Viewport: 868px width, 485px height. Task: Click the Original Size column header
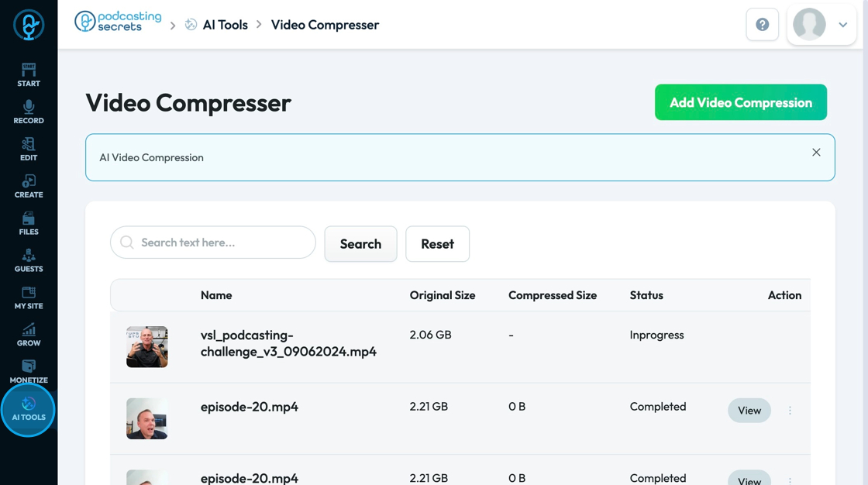tap(443, 295)
